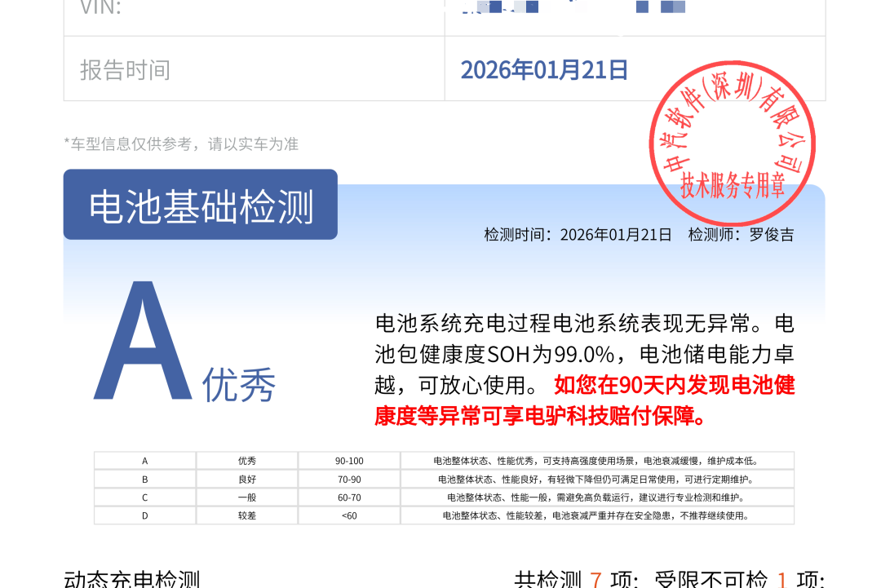Click the description for grade A row
Screen dimensions: 881x588
(x=597, y=461)
